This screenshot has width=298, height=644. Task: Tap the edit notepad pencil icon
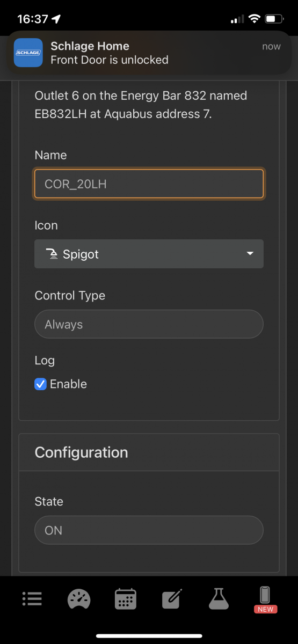pos(172,598)
